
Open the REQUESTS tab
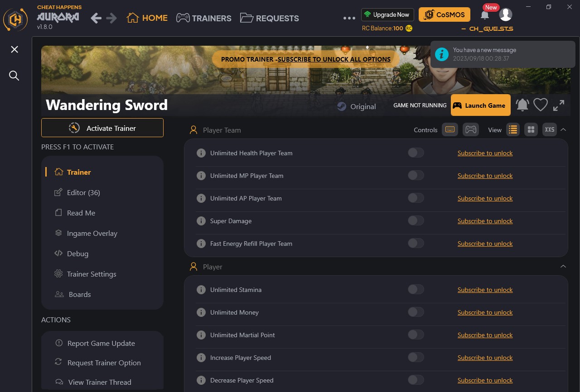(x=270, y=18)
